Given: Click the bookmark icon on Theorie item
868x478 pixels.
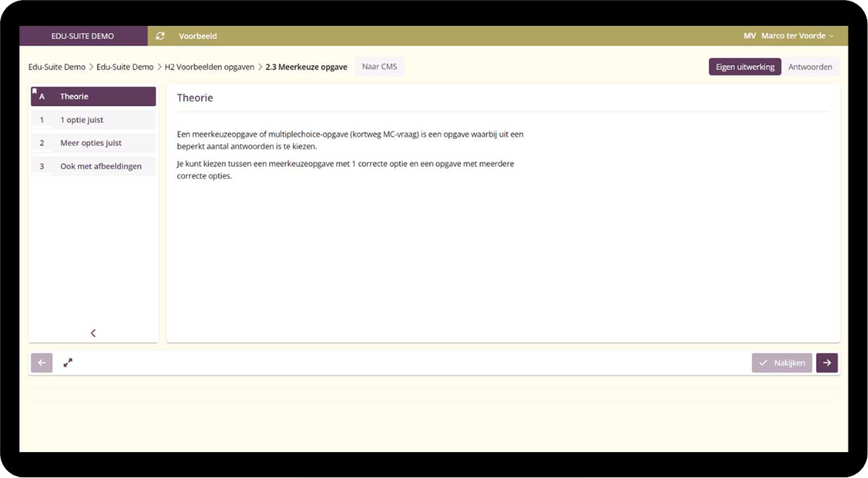Looking at the screenshot, I should tap(35, 91).
